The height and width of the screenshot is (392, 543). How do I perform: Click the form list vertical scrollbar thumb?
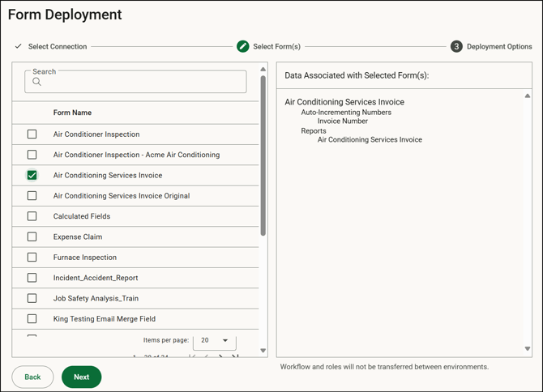coord(263,154)
